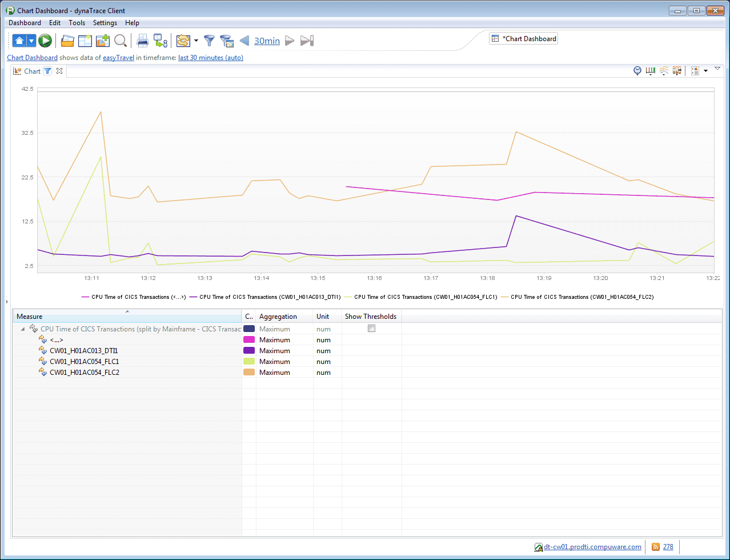Sort by the Measure column header
This screenshot has height=560, width=730.
coord(127,317)
